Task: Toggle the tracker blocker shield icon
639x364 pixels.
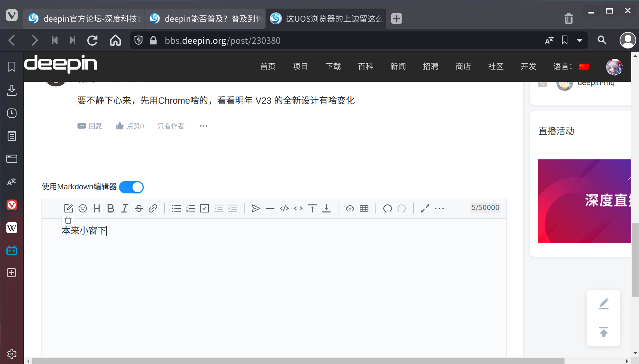Action: click(139, 40)
